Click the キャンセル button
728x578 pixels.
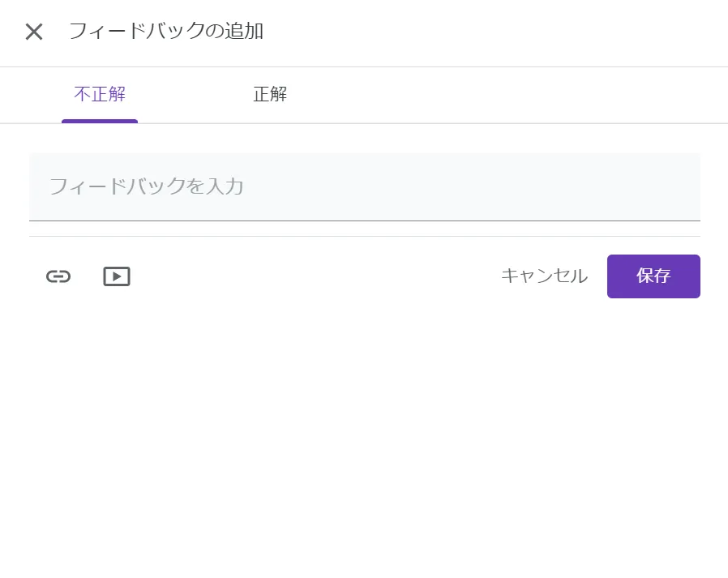[544, 276]
